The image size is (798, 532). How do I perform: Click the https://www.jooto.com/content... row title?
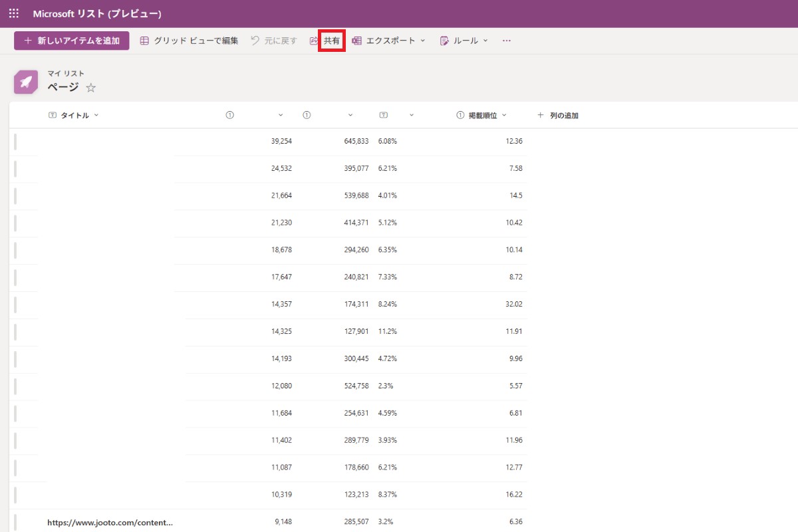110,523
